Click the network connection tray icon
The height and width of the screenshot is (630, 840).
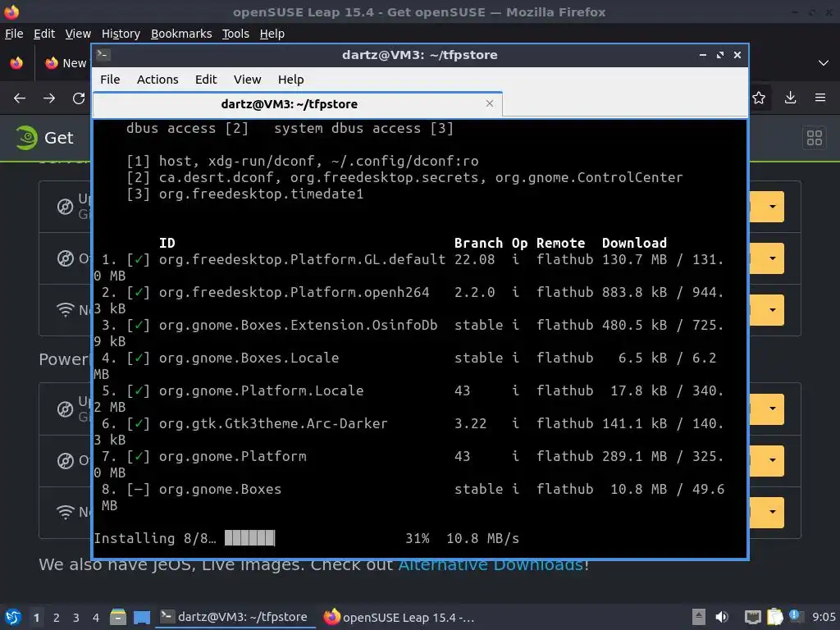(x=753, y=617)
